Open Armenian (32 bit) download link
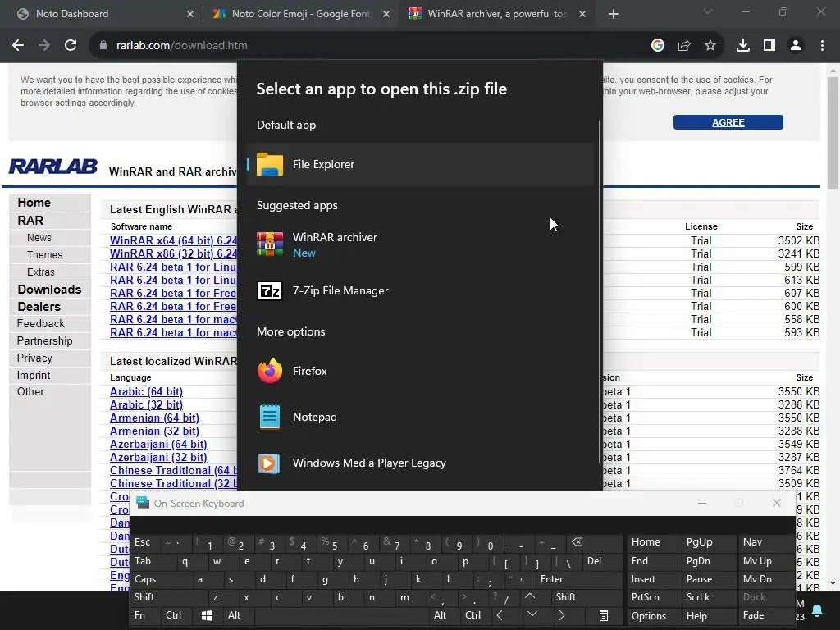The width and height of the screenshot is (840, 630). click(154, 431)
